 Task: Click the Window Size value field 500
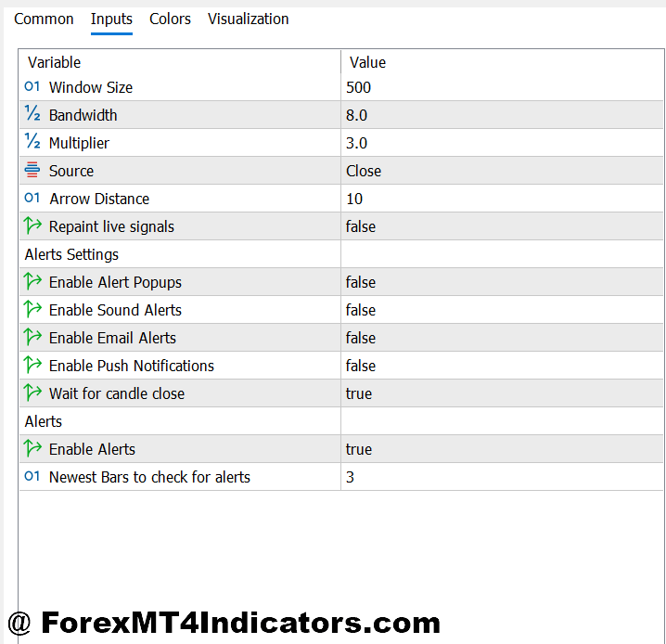pyautogui.click(x=358, y=87)
